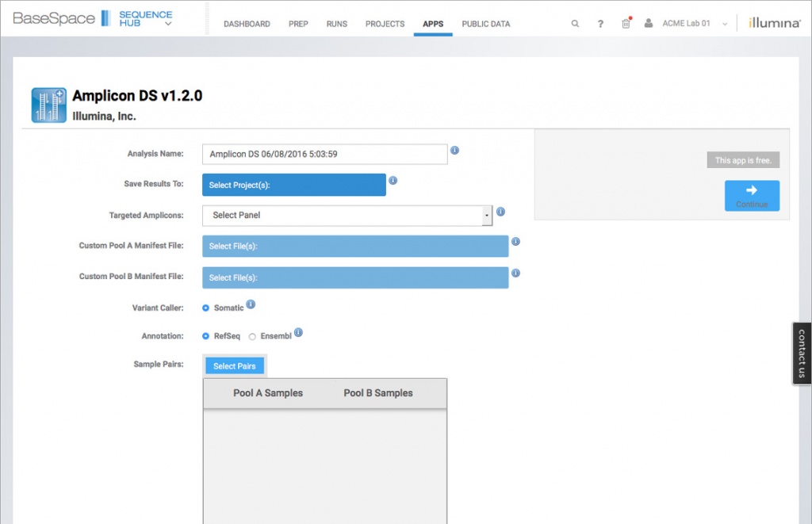Open the Select Panel dropdown
Screen dimensions: 812x524
pos(347,216)
